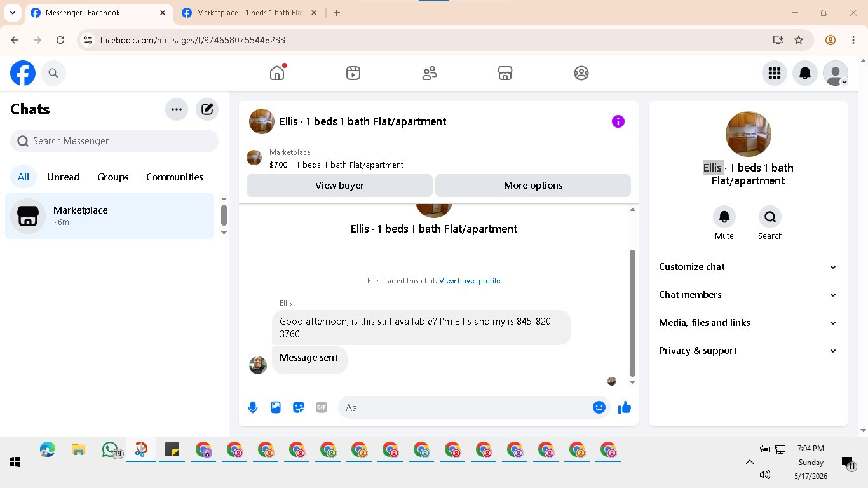Choose a GIF icon
Image resolution: width=868 pixels, height=488 pixels.
[322, 408]
